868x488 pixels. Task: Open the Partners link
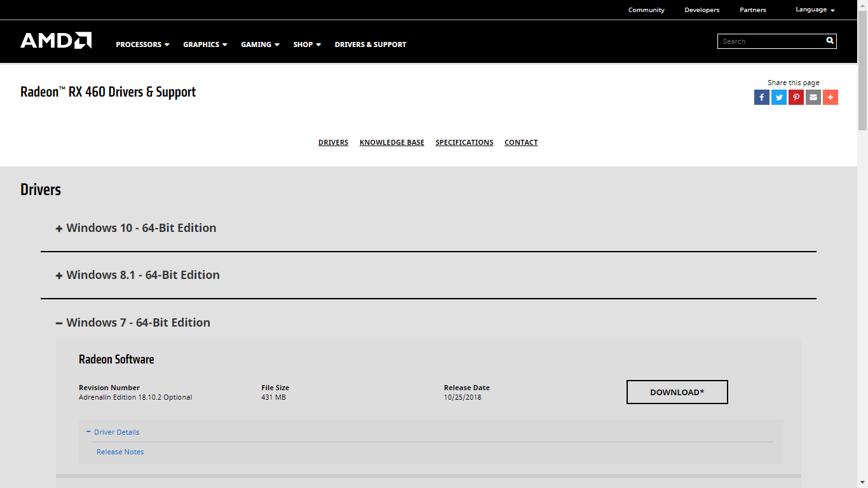pos(753,10)
